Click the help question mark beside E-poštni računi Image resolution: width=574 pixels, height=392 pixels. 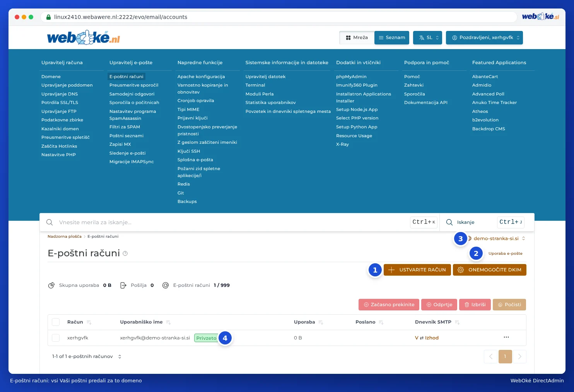click(125, 254)
